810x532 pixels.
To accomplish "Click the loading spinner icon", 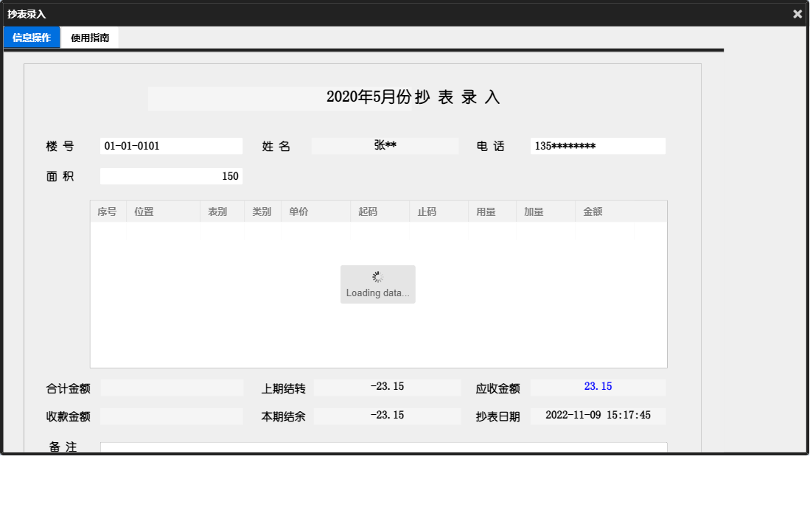I will coord(377,276).
